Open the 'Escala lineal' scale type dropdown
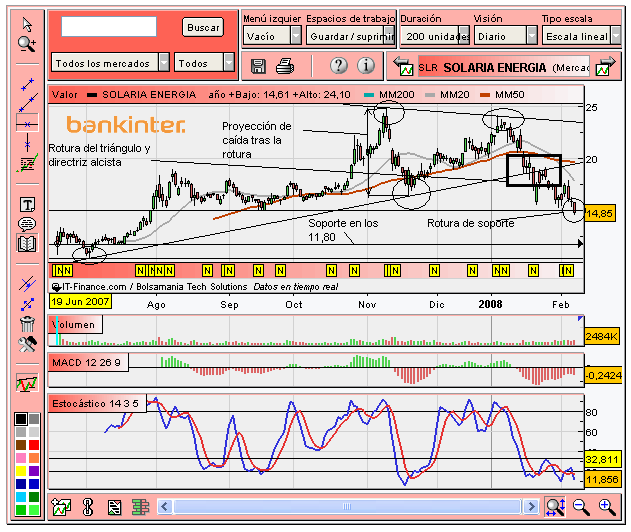Screen dimensions: 631x532 coord(581,36)
